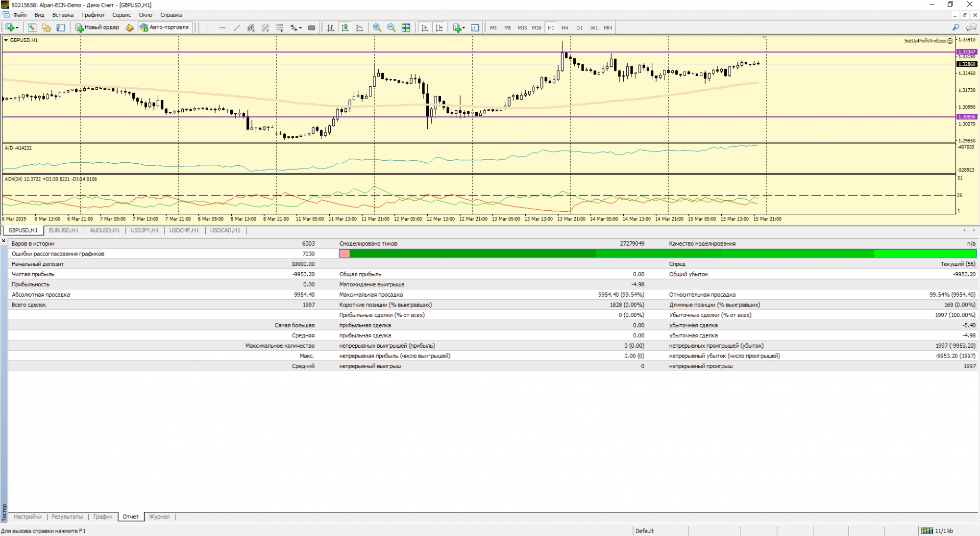Open the search magnifier icon
Screen dimensions: 980x536
coord(955,28)
